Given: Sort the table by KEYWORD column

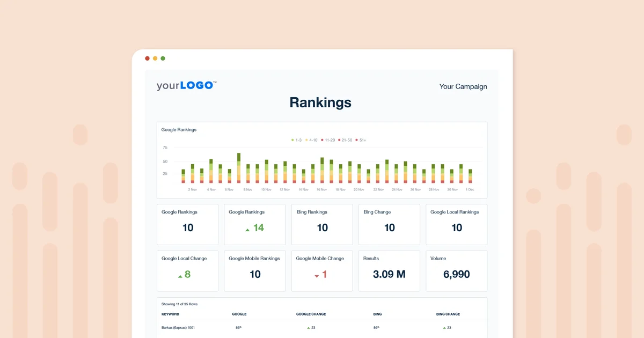Looking at the screenshot, I should click(171, 314).
